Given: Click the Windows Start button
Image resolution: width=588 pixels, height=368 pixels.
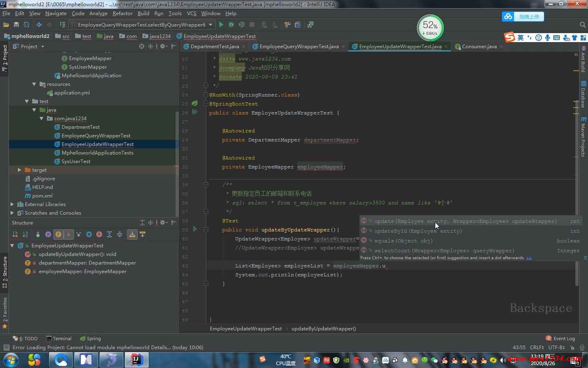Looking at the screenshot, I should (x=11, y=360).
